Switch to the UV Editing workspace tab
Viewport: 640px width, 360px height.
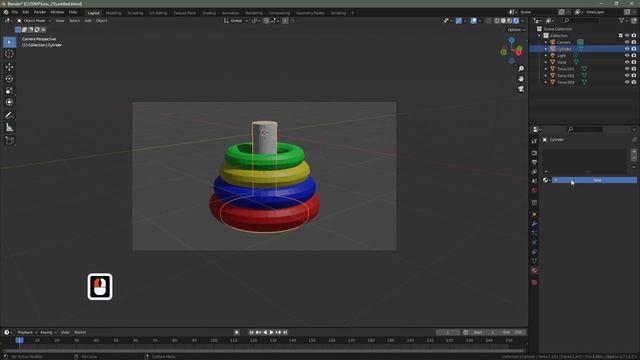pyautogui.click(x=158, y=13)
